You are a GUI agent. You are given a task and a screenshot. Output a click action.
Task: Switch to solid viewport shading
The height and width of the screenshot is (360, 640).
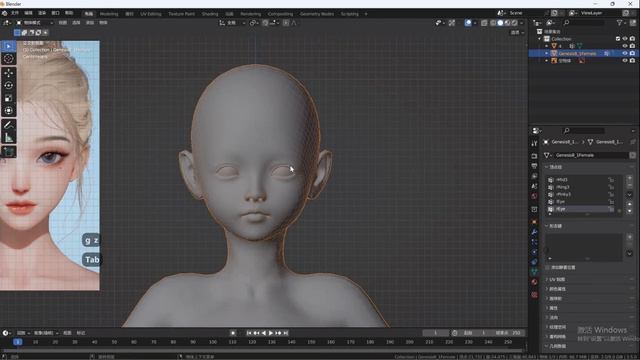click(x=500, y=23)
